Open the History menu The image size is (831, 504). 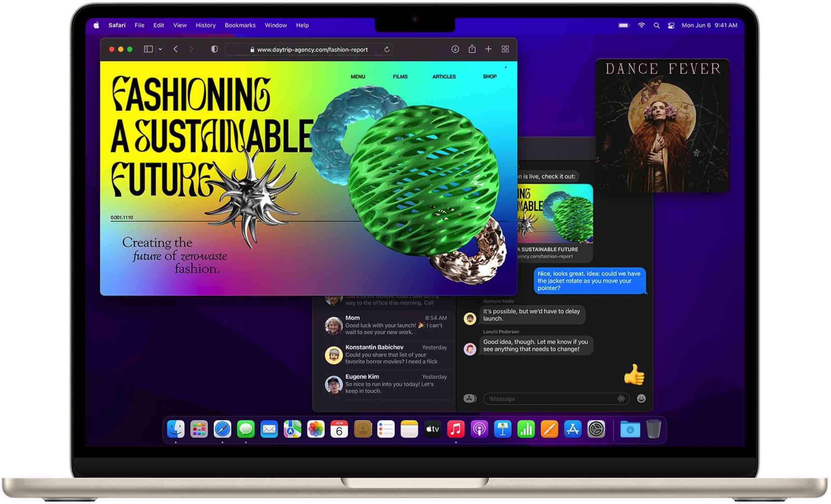(x=206, y=25)
